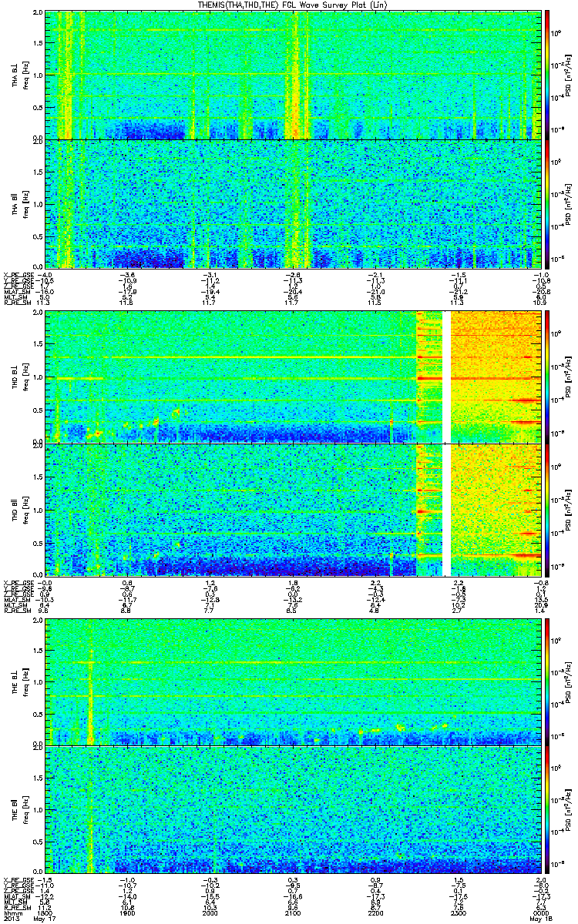Click the 1900 time tick label
This screenshot has height=924, width=578.
coord(128,912)
